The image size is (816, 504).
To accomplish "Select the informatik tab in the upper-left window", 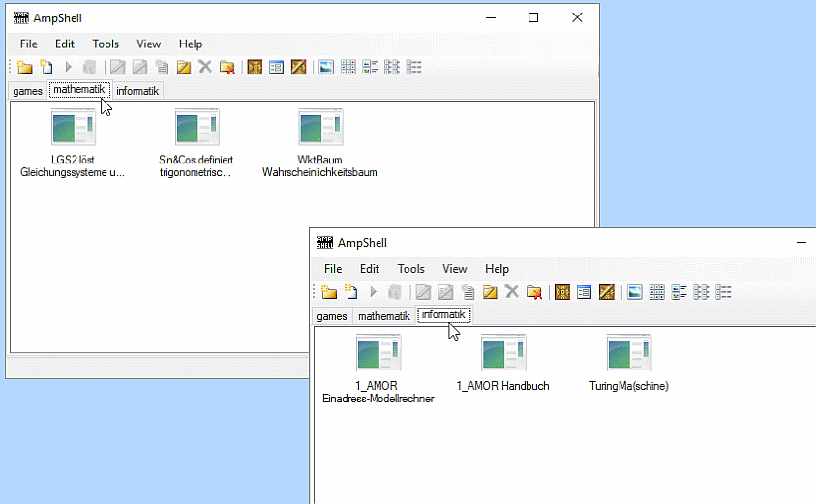I will (137, 91).
